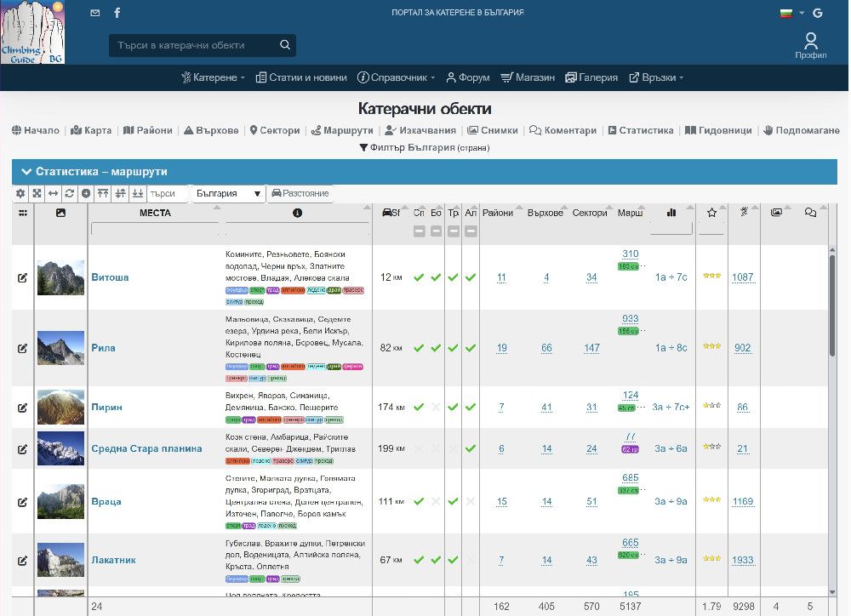This screenshot has width=851, height=616.
Task: Click the fullscreen expand table icon
Action: (37, 193)
